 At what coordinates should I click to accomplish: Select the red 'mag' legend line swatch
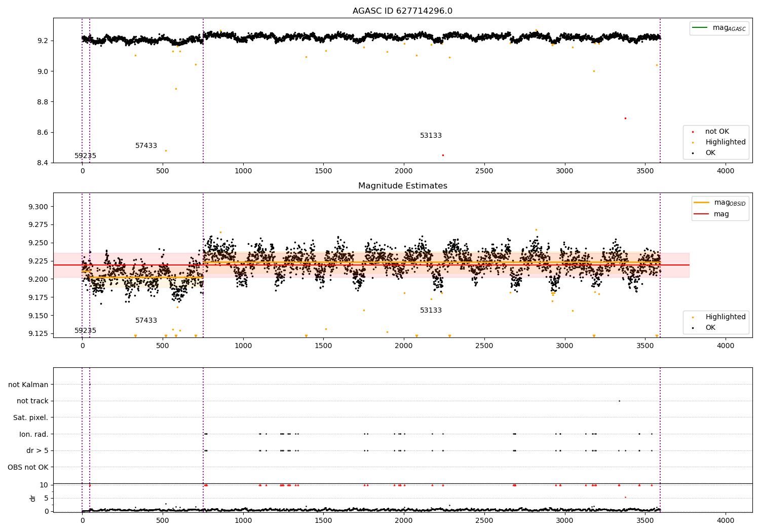702,214
